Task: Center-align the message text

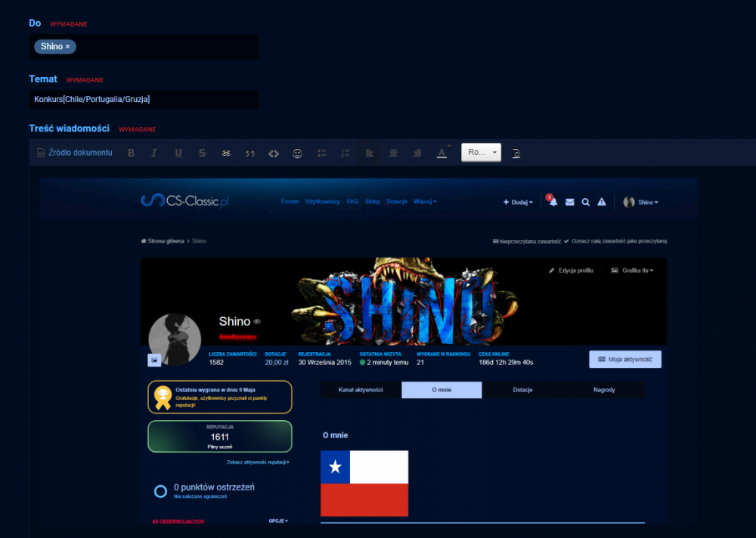Action: [393, 153]
